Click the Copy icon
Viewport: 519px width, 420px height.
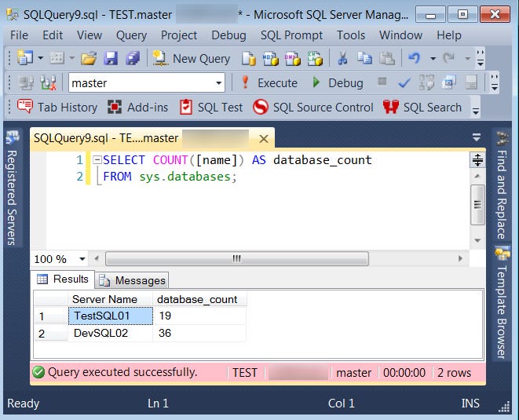[364, 59]
